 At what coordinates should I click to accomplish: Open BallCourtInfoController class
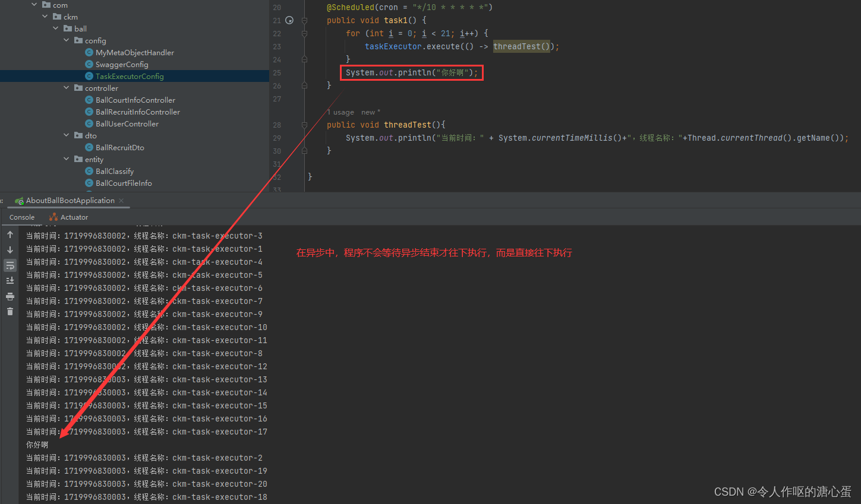[x=135, y=100]
